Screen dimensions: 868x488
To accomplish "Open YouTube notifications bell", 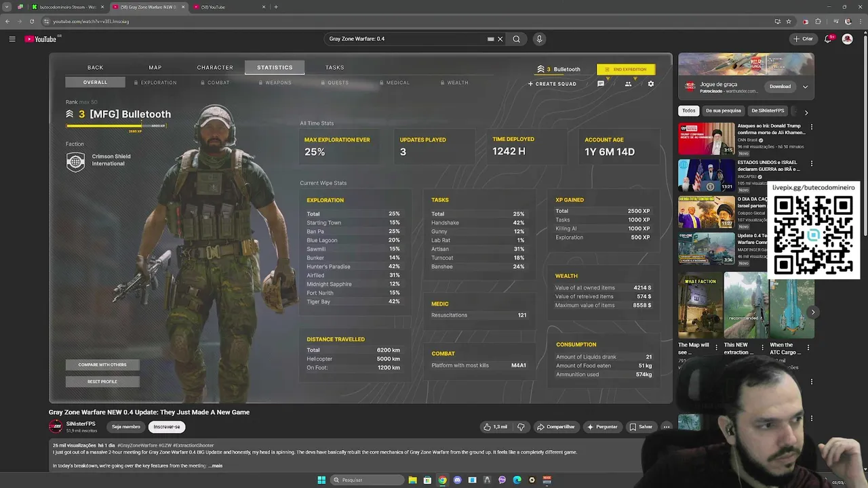I will pos(828,39).
